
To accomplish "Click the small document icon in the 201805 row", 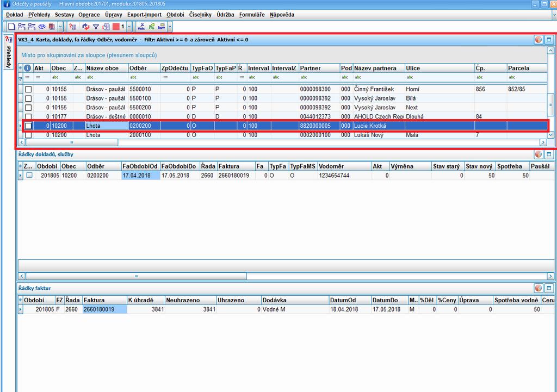I will coord(29,176).
